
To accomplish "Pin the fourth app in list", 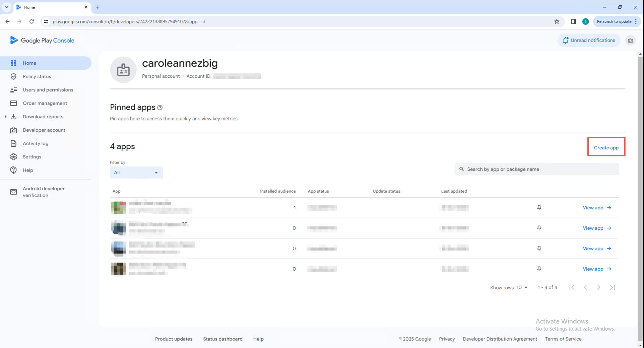I will tap(539, 269).
